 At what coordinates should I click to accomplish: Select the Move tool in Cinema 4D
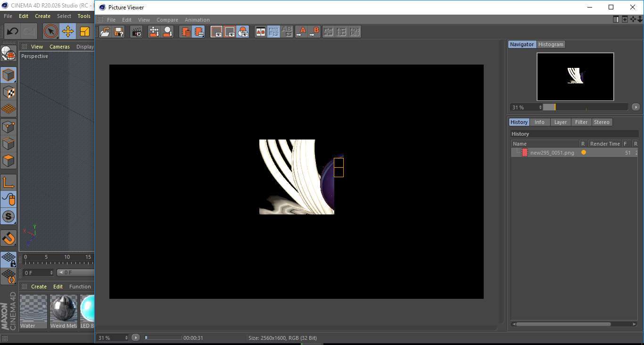click(67, 32)
